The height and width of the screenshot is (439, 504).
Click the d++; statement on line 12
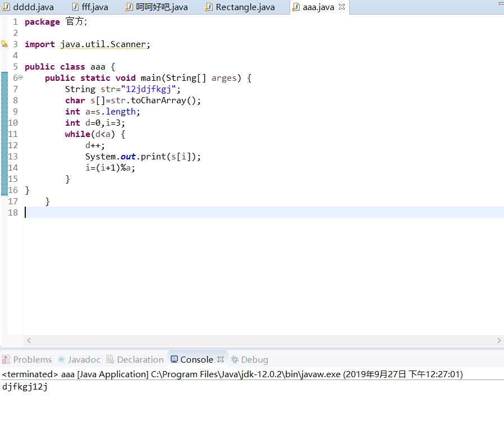coord(95,145)
